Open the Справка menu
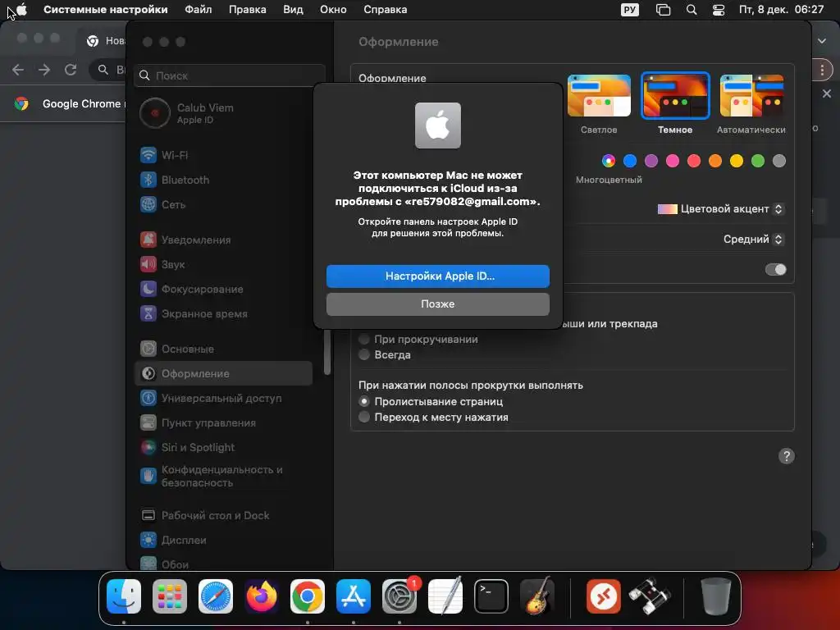 [386, 10]
